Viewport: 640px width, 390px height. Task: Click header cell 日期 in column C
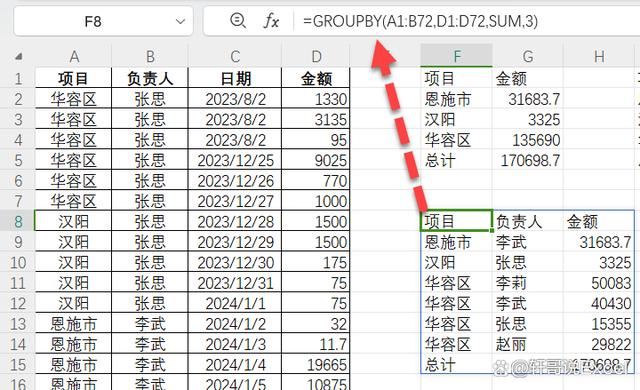pyautogui.click(x=235, y=78)
